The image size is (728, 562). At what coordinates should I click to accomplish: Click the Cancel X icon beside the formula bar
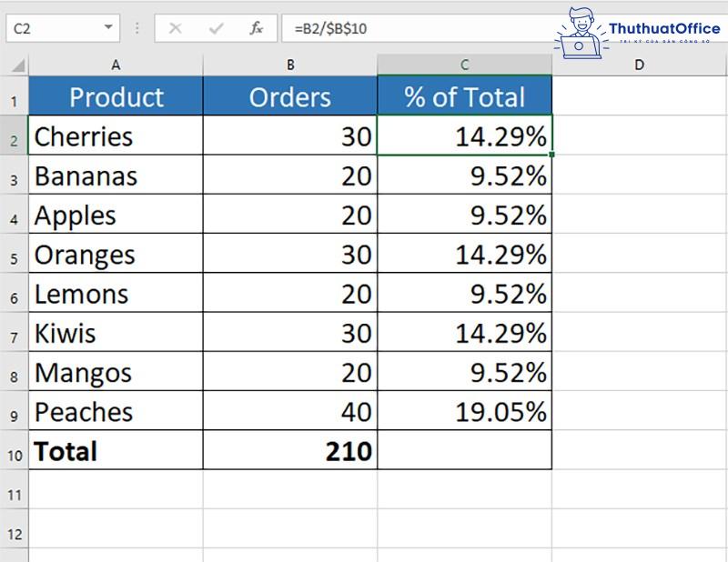pyautogui.click(x=177, y=28)
